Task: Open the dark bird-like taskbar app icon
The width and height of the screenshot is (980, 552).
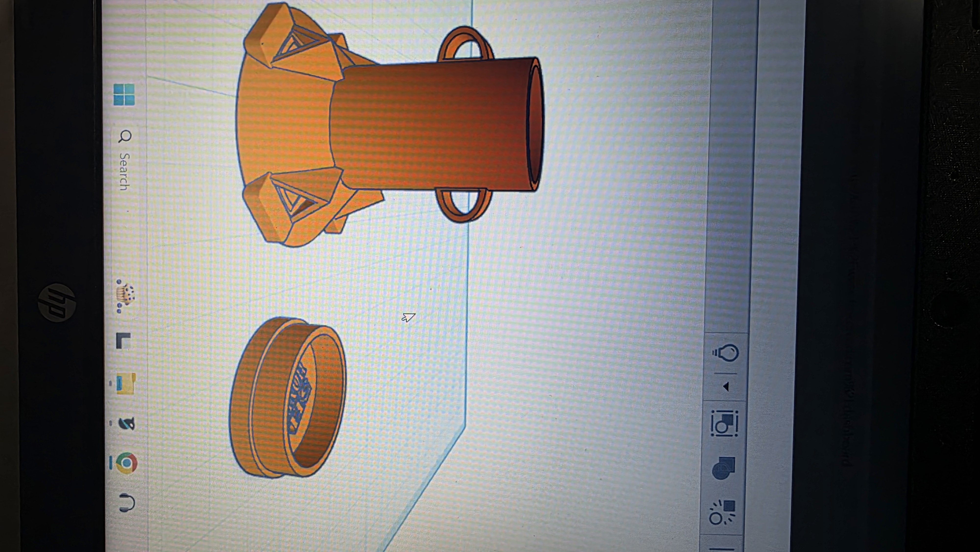Action: tap(126, 423)
